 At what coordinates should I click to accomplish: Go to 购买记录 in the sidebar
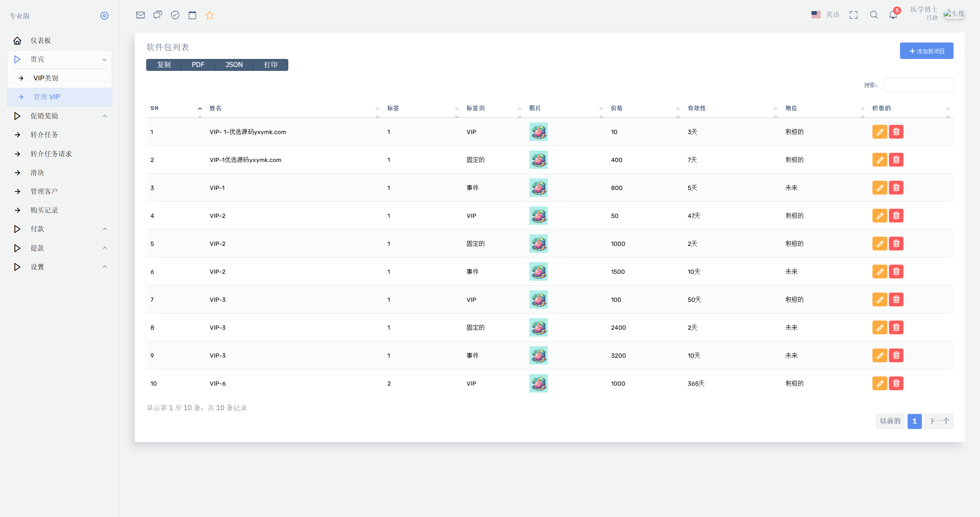44,210
